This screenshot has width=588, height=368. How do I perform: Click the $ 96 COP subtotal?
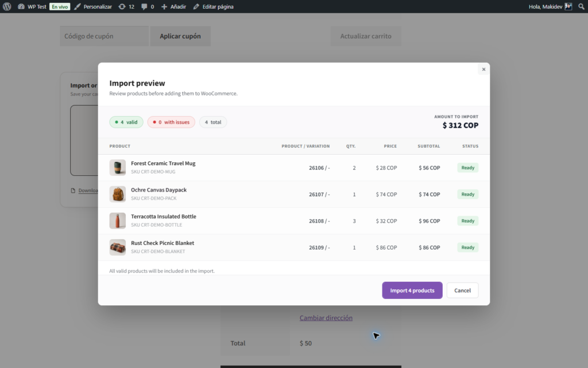pyautogui.click(x=430, y=221)
